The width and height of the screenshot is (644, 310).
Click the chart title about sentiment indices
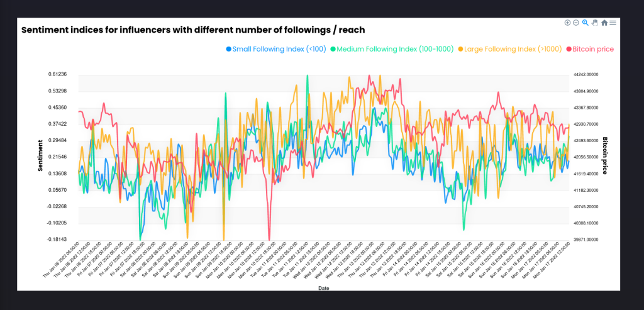tap(193, 30)
